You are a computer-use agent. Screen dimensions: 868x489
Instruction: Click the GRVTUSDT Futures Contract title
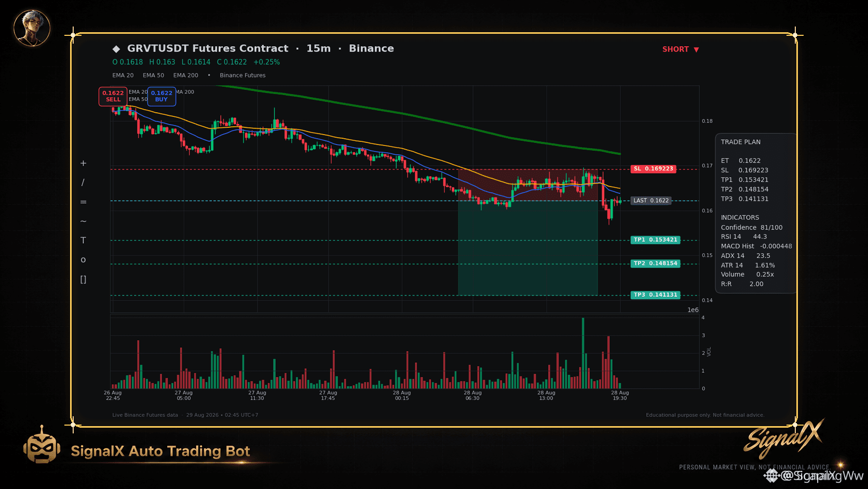[208, 48]
